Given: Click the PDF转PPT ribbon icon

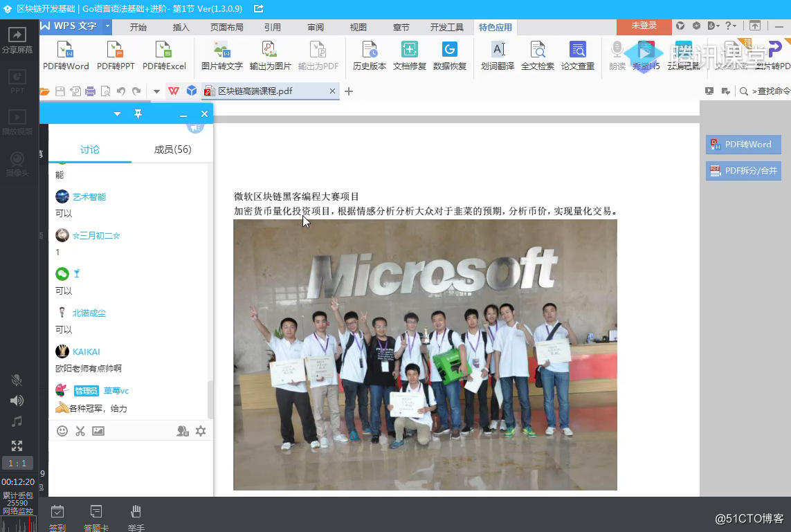Looking at the screenshot, I should point(116,55).
